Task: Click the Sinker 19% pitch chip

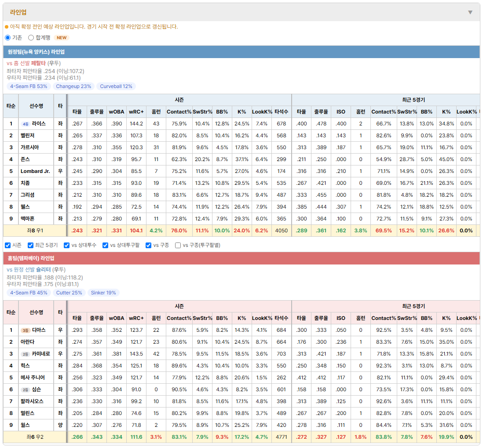Action: click(x=103, y=293)
